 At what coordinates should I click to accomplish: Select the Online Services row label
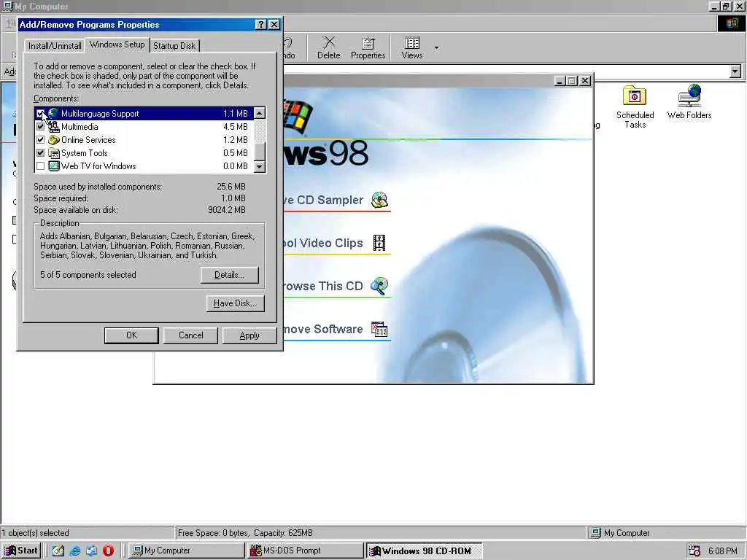click(x=88, y=139)
